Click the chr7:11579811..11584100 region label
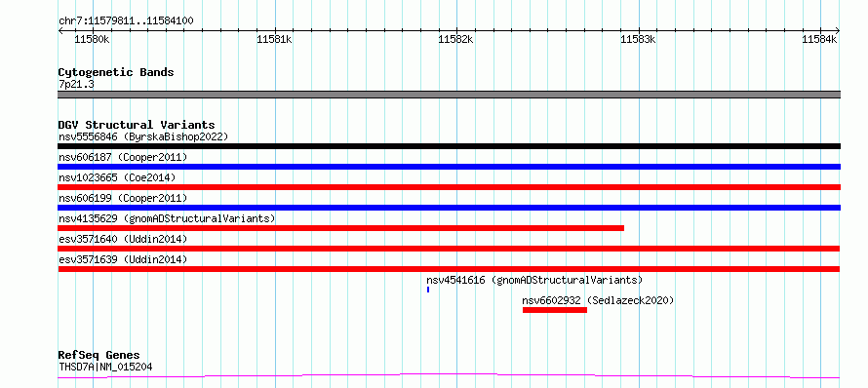This screenshot has width=868, height=388. 126,21
